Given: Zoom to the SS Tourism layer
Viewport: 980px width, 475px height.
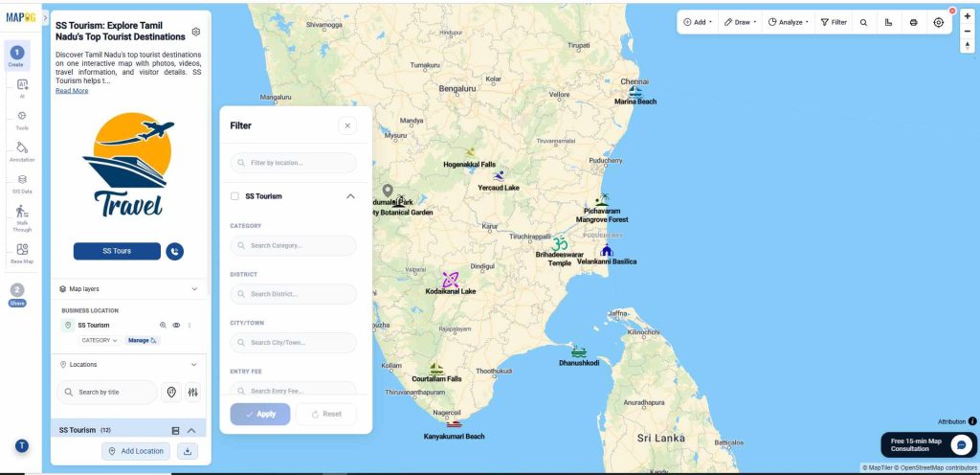Looking at the screenshot, I should pyautogui.click(x=163, y=325).
